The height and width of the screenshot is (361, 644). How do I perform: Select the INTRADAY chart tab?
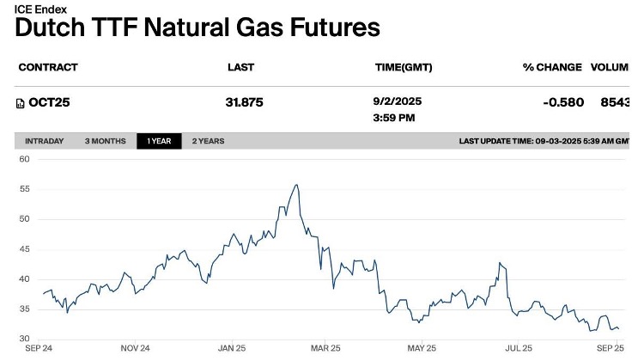point(45,141)
